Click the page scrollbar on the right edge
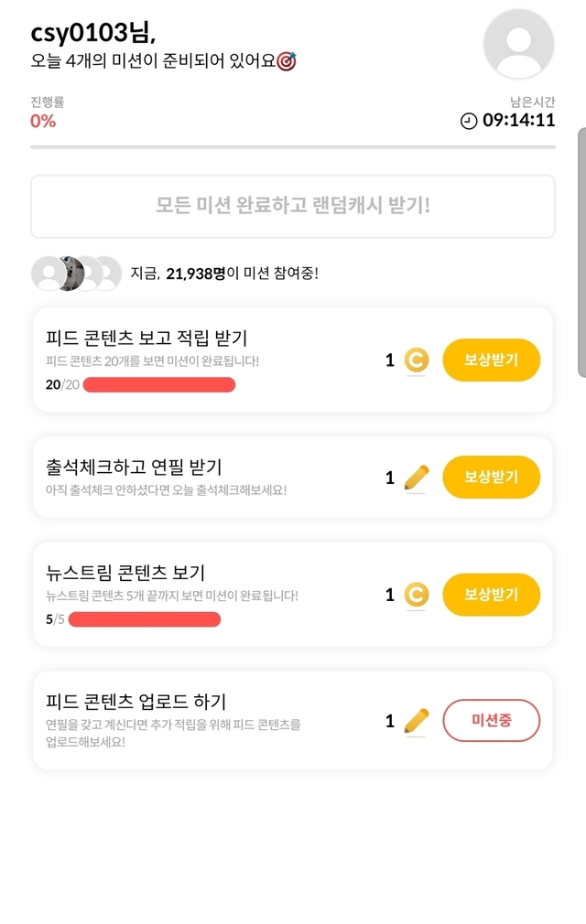 coord(581,252)
